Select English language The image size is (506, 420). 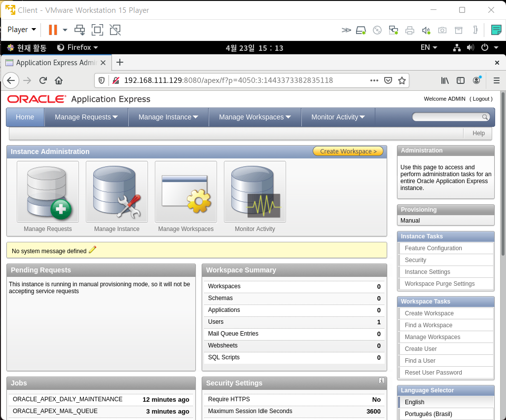(414, 402)
